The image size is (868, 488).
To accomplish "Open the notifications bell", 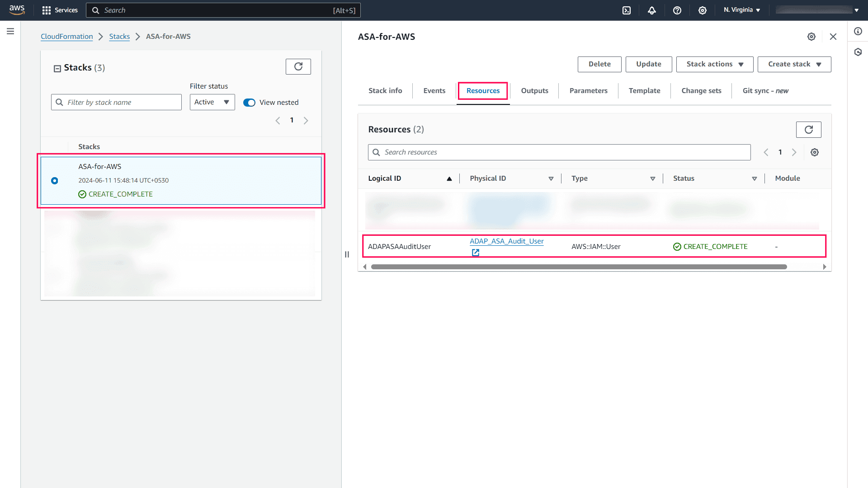I will pyautogui.click(x=651, y=10).
